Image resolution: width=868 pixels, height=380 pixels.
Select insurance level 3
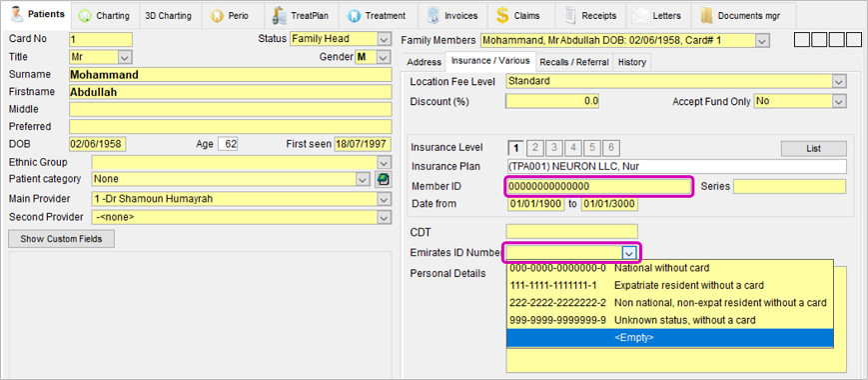(x=553, y=148)
